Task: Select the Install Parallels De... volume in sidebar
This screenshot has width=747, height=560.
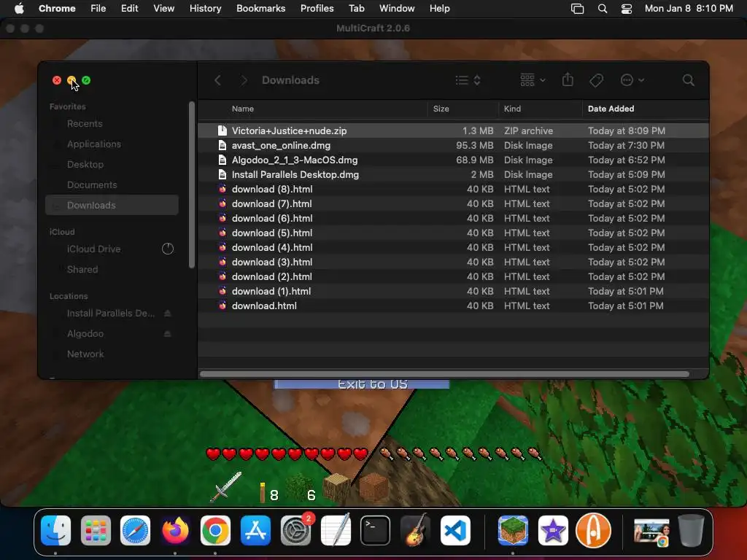Action: [111, 314]
